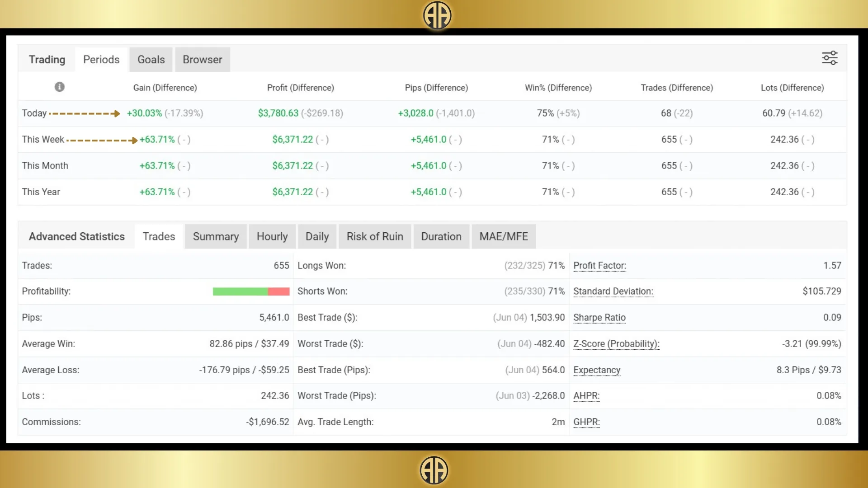Image resolution: width=868 pixels, height=488 pixels.
Task: Click the Trading section heading
Action: [x=47, y=60]
